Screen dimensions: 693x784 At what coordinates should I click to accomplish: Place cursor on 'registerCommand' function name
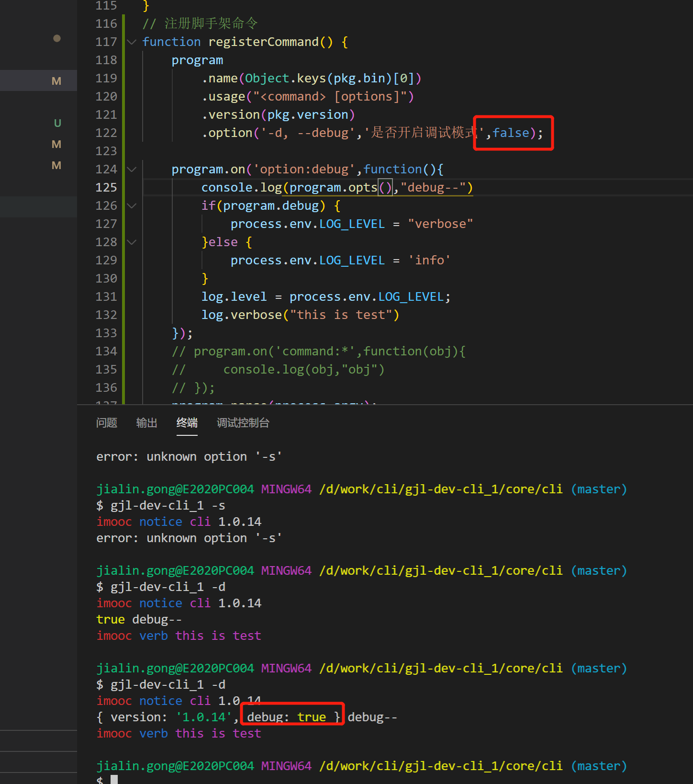pos(264,42)
